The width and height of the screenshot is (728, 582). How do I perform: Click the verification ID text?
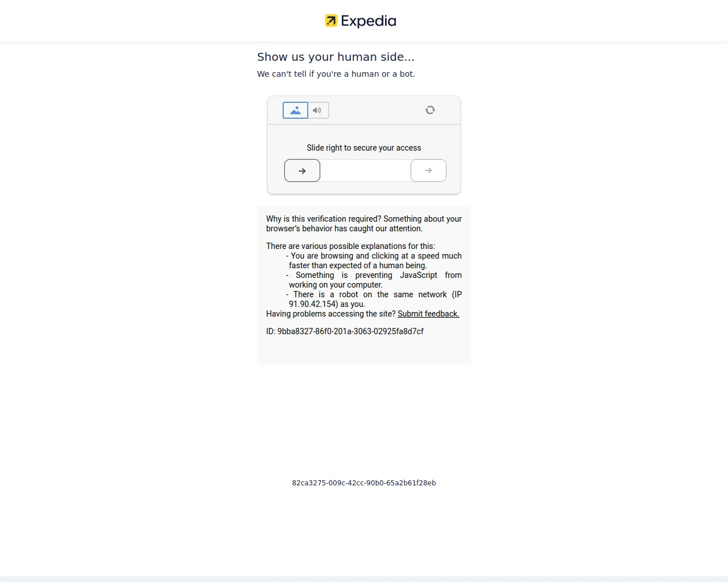pyautogui.click(x=345, y=331)
